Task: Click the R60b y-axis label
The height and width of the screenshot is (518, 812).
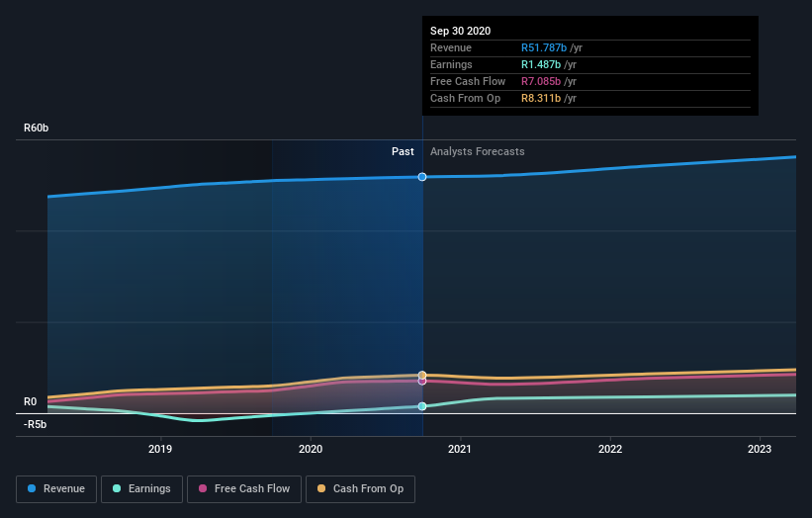Action: pyautogui.click(x=37, y=128)
